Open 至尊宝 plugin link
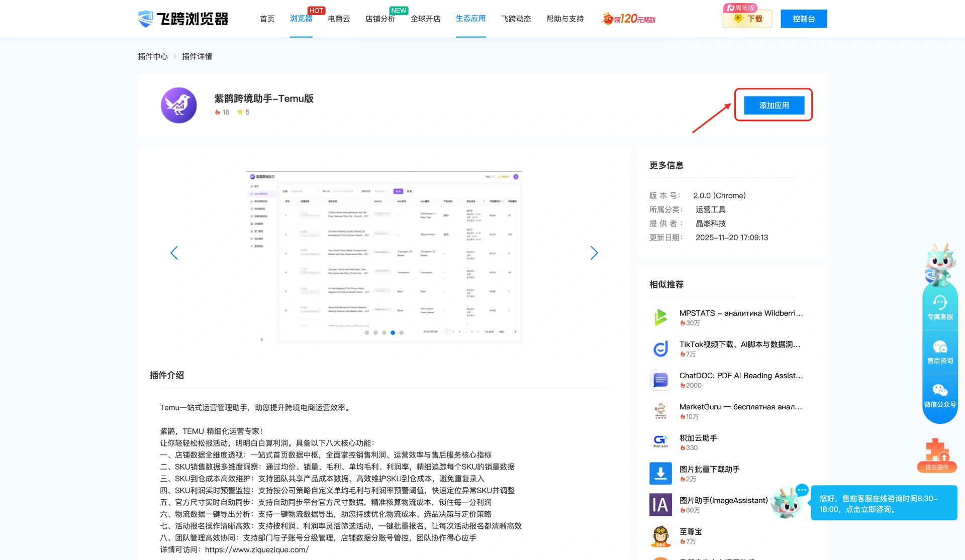The height and width of the screenshot is (560, 965). pos(691,531)
